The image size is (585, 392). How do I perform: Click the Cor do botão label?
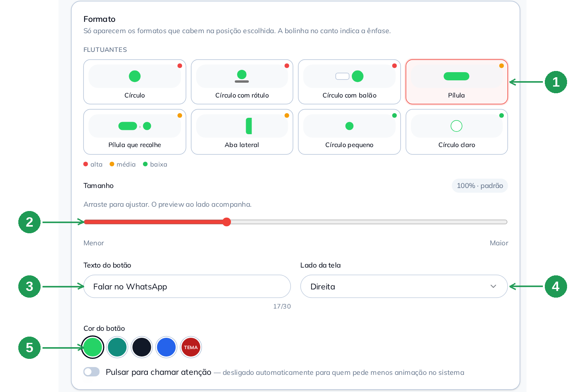(104, 328)
